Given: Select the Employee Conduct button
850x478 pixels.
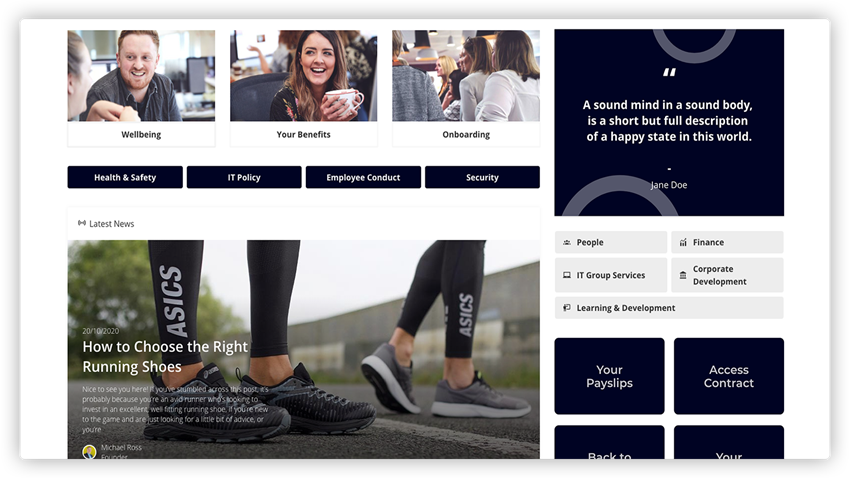Looking at the screenshot, I should pyautogui.click(x=363, y=178).
